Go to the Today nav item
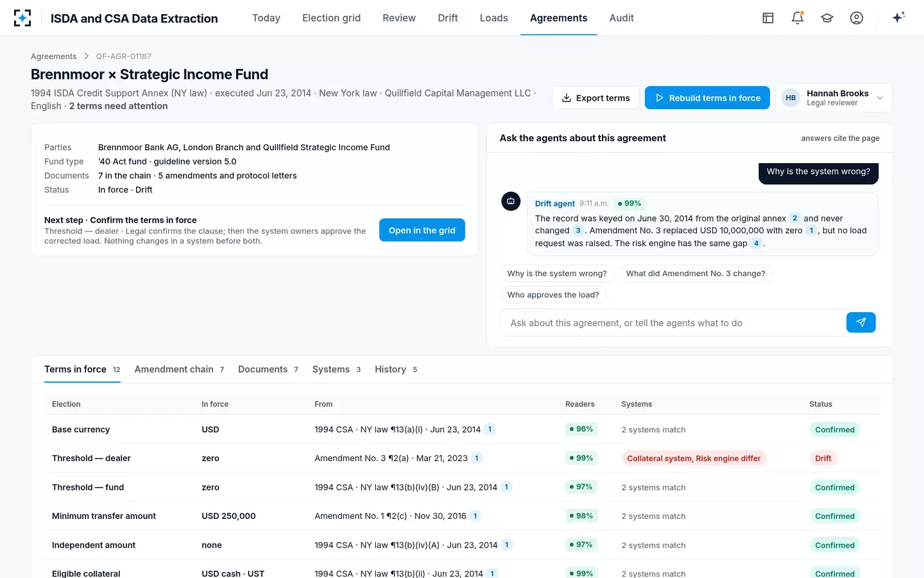 (x=266, y=18)
